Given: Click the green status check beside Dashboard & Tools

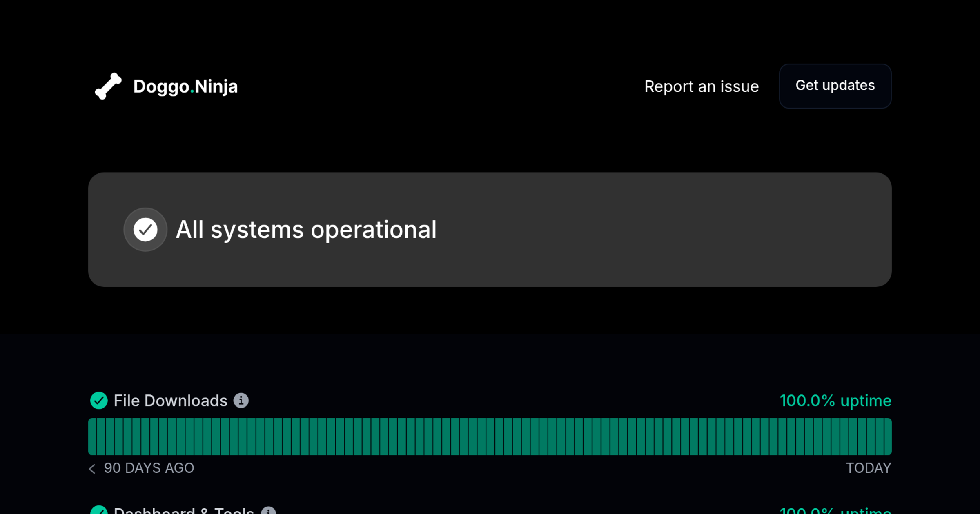Looking at the screenshot, I should click(x=99, y=510).
